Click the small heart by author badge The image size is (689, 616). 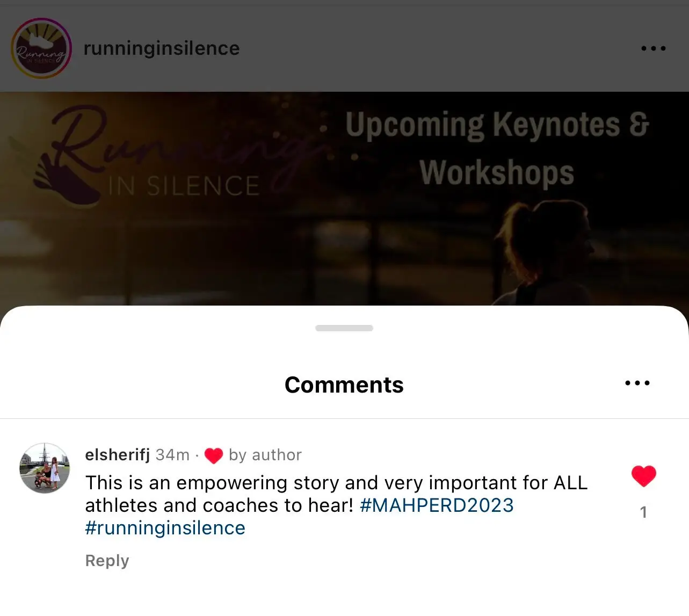(x=214, y=455)
